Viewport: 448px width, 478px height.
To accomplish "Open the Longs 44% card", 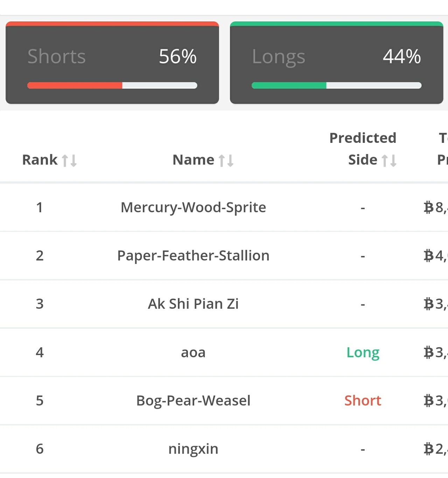I will pos(336,63).
